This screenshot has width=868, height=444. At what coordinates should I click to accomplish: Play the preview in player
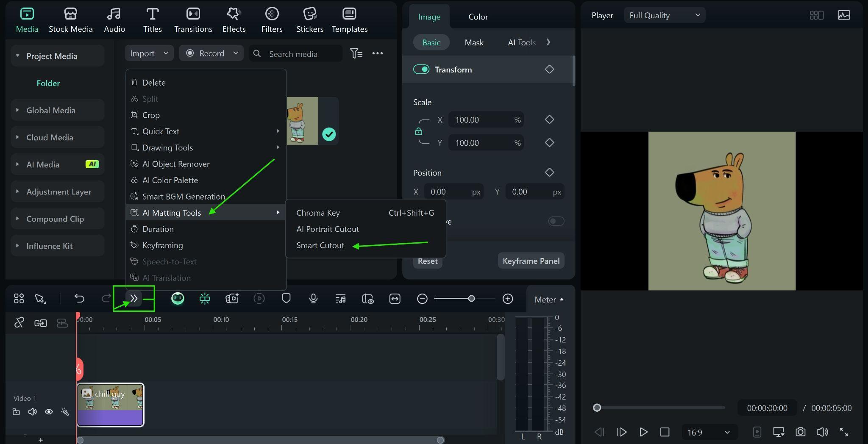click(643, 432)
